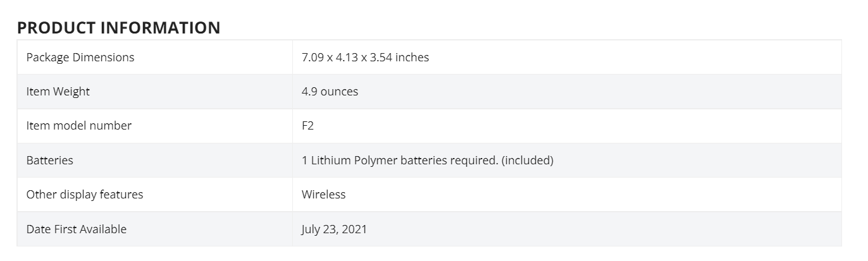868x261 pixels.
Task: Click the Wireless value cell
Action: (567, 194)
